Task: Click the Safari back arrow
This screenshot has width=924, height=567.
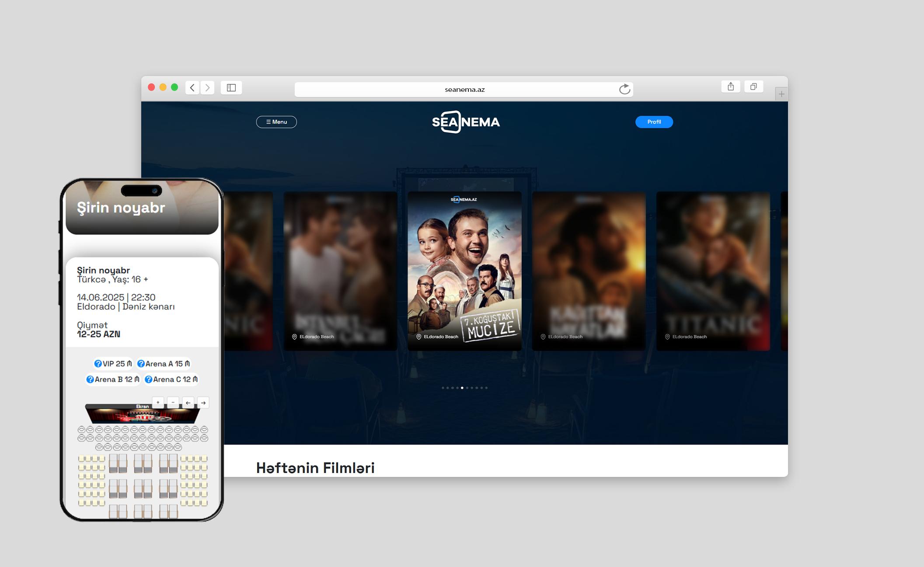Action: point(192,87)
